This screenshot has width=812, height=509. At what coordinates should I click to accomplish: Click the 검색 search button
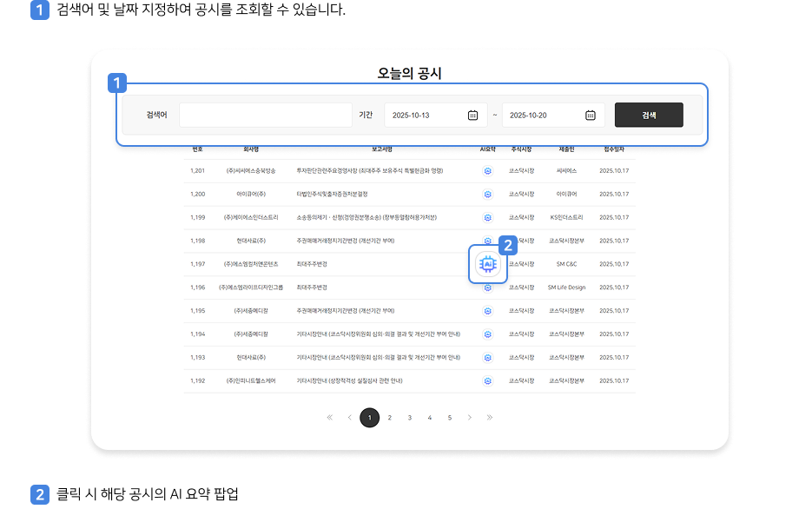pyautogui.click(x=649, y=115)
